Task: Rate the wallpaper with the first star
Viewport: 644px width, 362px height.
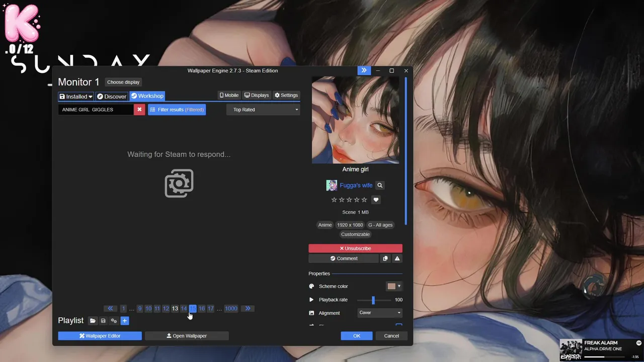Action: click(334, 200)
